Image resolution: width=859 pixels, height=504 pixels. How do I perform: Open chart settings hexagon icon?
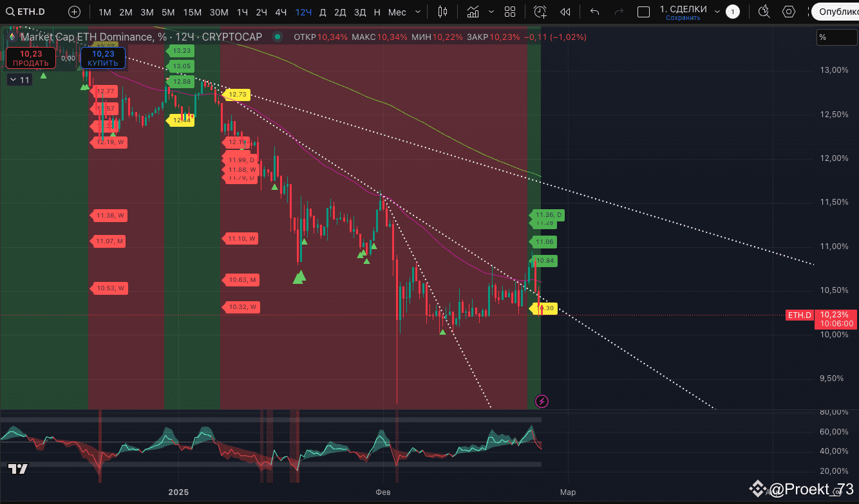(x=789, y=12)
